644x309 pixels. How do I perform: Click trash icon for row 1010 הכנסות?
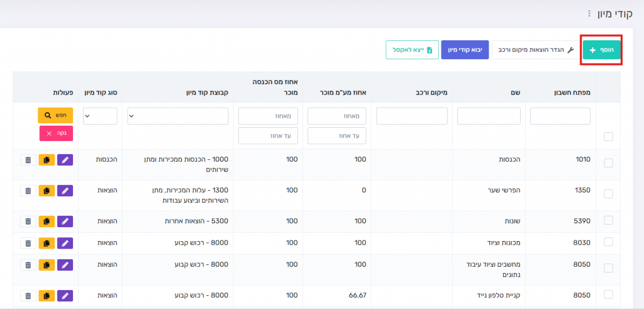pos(28,160)
